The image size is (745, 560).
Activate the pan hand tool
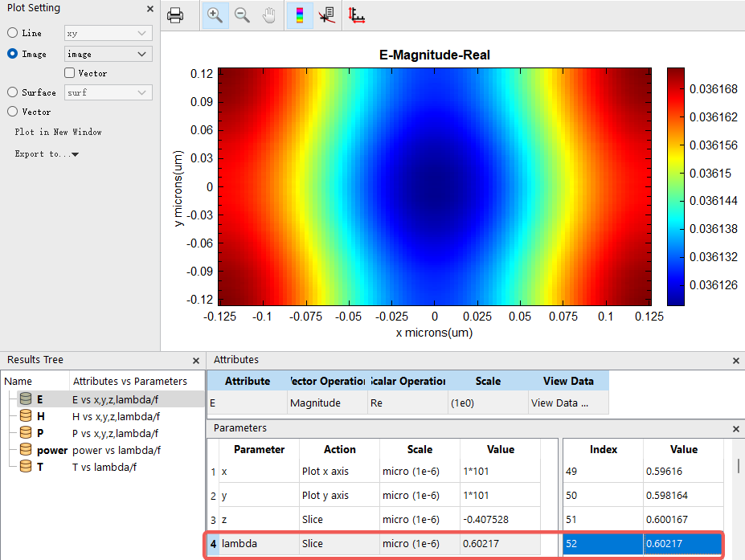pyautogui.click(x=269, y=15)
